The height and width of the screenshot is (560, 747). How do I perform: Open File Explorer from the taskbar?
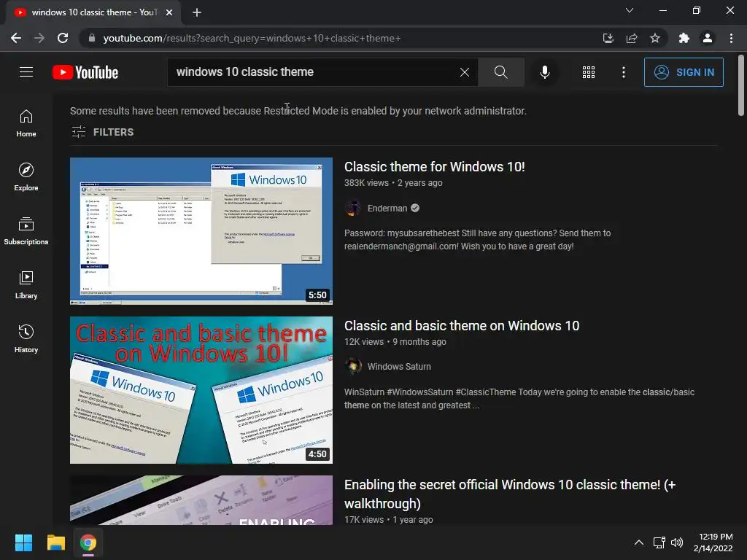click(x=55, y=542)
